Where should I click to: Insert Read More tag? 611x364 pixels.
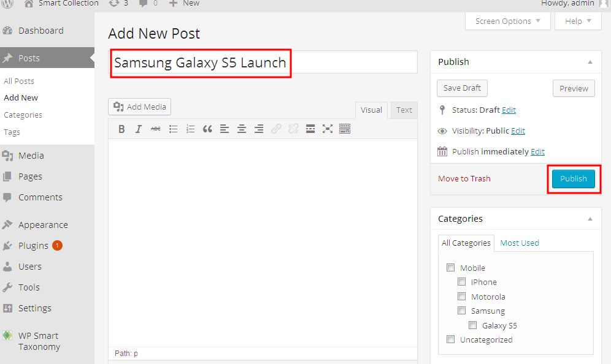coord(310,129)
